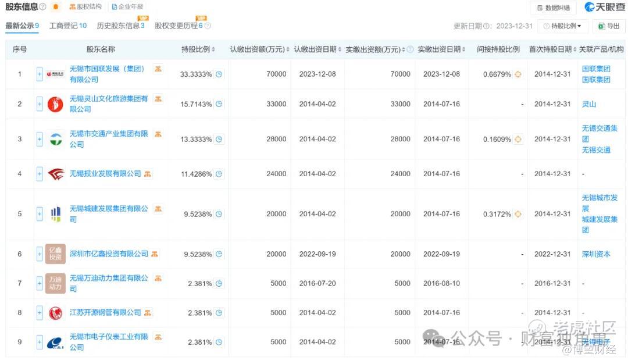Click the help icon after 更新日期

(486, 26)
